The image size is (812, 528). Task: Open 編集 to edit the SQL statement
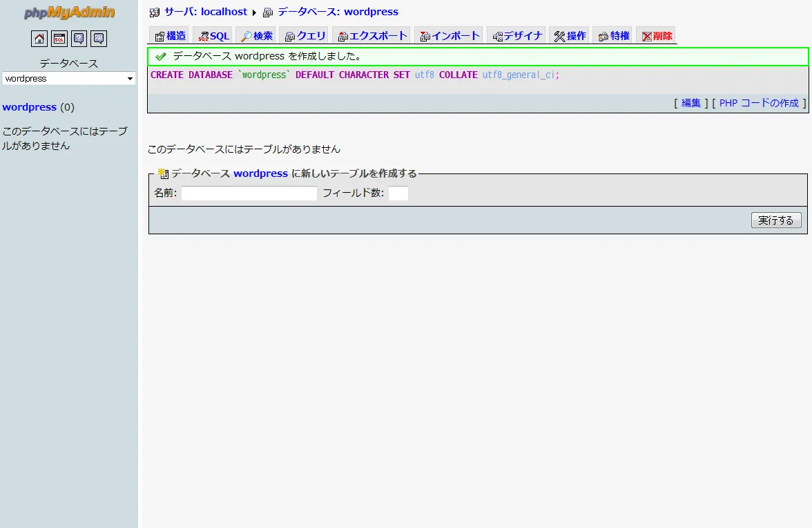coord(691,102)
